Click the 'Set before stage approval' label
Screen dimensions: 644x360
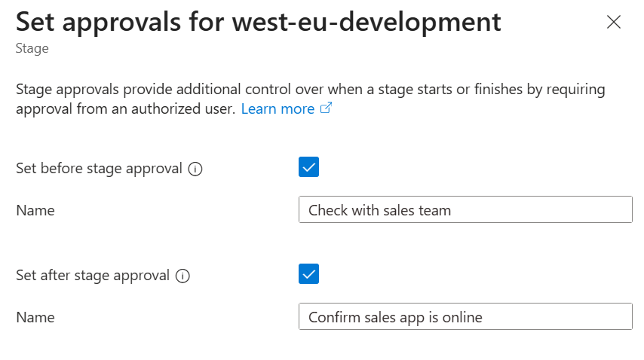pos(99,169)
